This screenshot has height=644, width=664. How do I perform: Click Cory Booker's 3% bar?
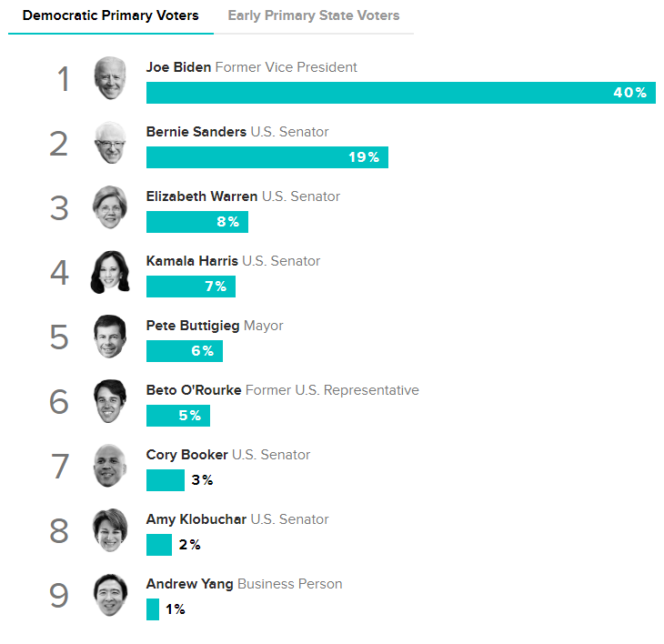pyautogui.click(x=166, y=480)
